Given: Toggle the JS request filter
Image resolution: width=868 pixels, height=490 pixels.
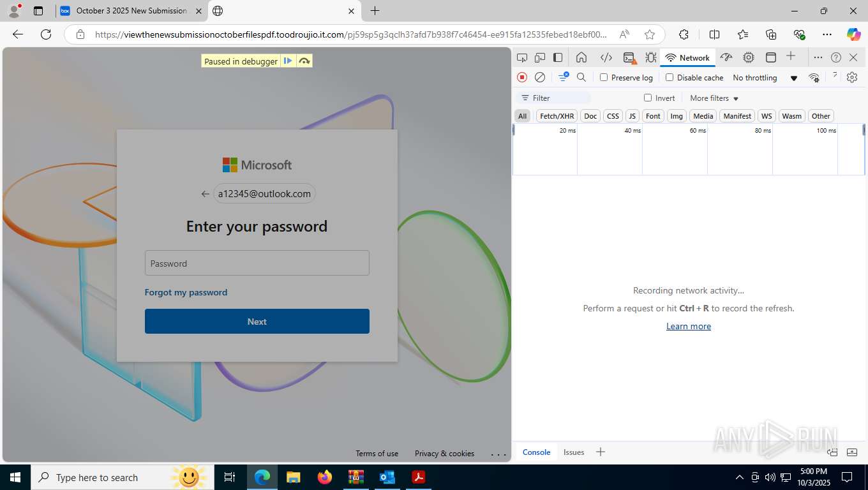Looking at the screenshot, I should pos(632,116).
